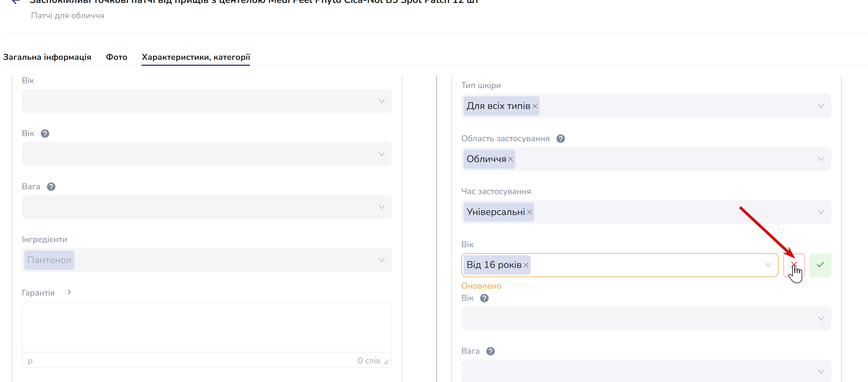Click the '0 слів' word counter
The image size is (868, 382).
(369, 361)
